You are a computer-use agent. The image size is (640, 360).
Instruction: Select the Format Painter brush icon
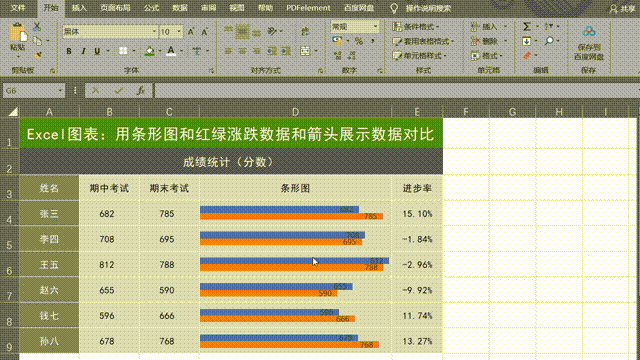[38, 55]
